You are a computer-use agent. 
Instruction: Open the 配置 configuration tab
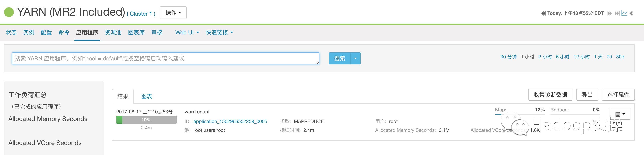pos(46,32)
